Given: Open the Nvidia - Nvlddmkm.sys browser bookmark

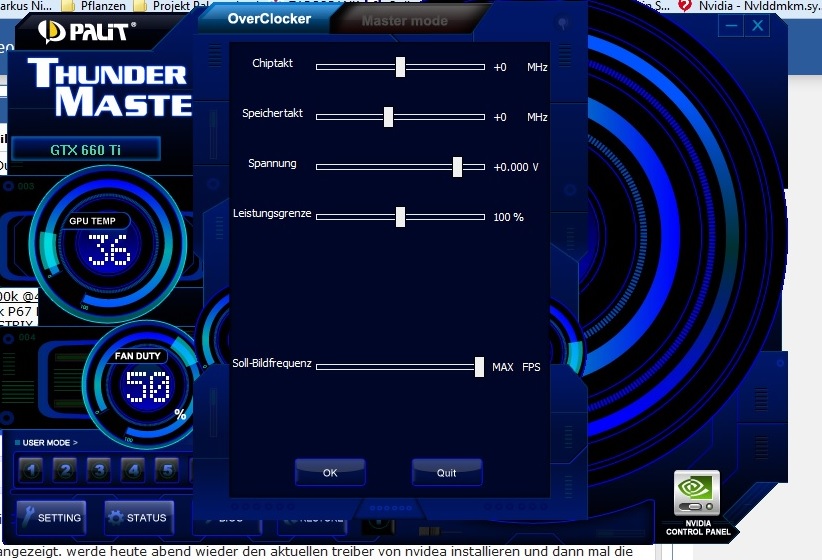Looking at the screenshot, I should tap(750, 6).
